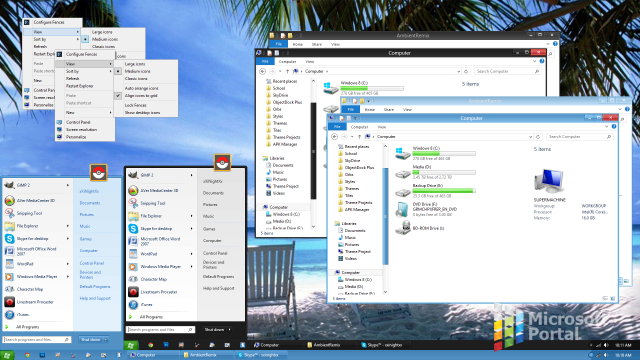
Task: Focus search box in light blue Start menu
Action: (x=37, y=340)
